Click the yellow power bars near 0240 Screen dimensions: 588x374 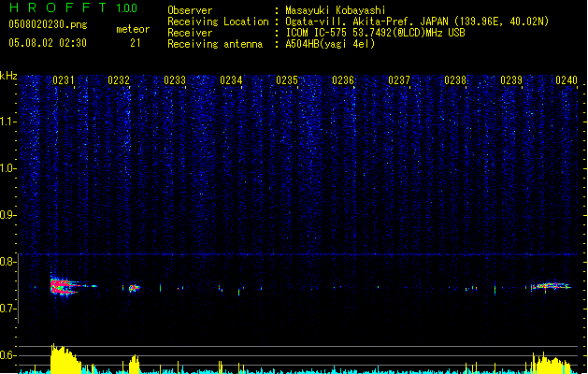[x=551, y=363]
